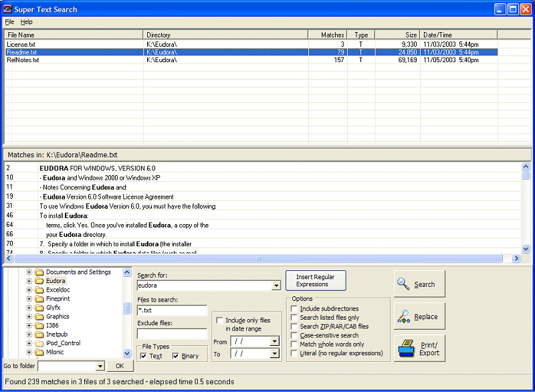Click the magnifying glass Search icon
This screenshot has width=535, height=392.
[403, 284]
